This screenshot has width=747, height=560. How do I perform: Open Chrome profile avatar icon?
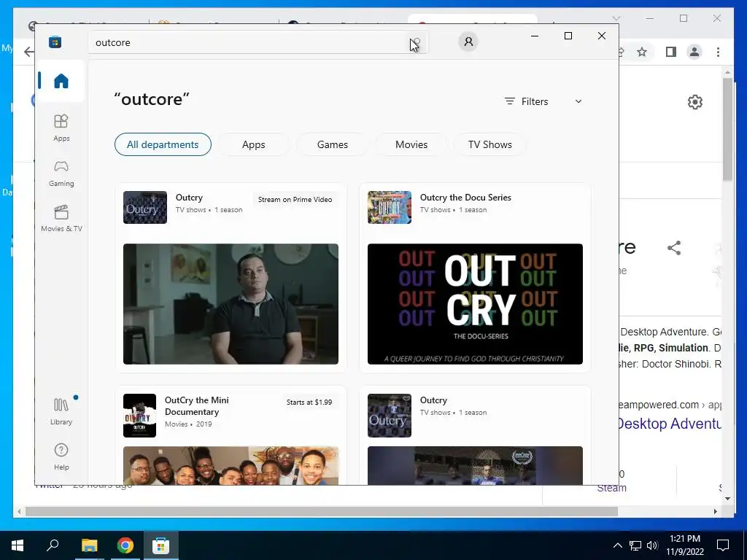[694, 52]
